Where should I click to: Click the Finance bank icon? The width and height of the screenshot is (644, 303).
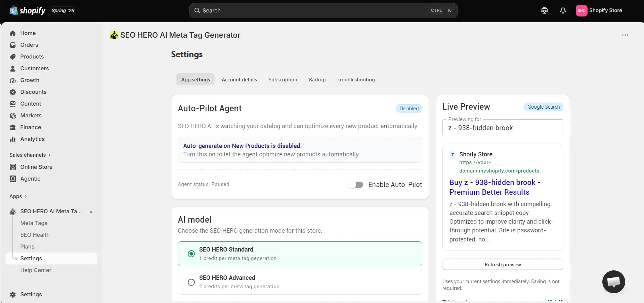click(13, 127)
